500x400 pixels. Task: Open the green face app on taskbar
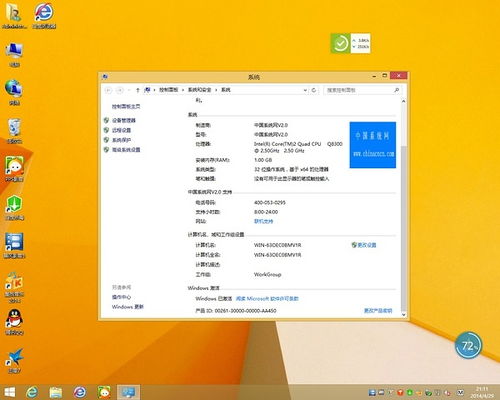coord(104,392)
